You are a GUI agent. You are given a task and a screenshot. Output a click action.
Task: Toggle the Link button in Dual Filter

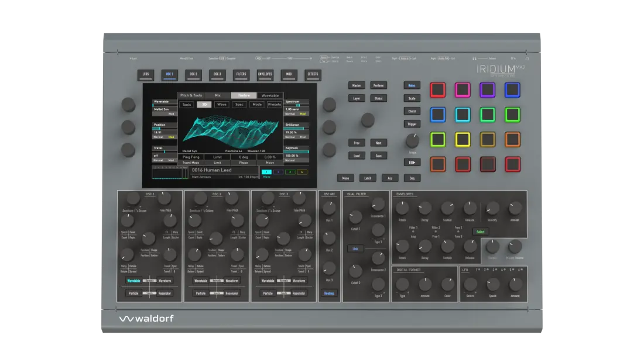coord(355,249)
